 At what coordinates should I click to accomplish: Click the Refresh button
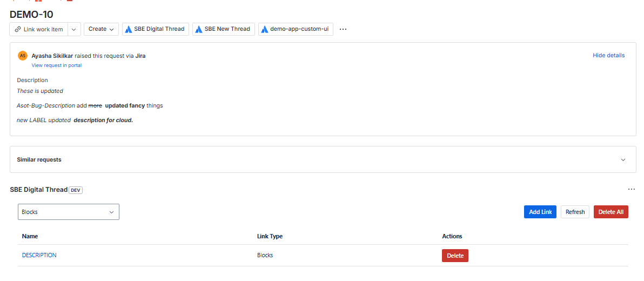coord(575,212)
